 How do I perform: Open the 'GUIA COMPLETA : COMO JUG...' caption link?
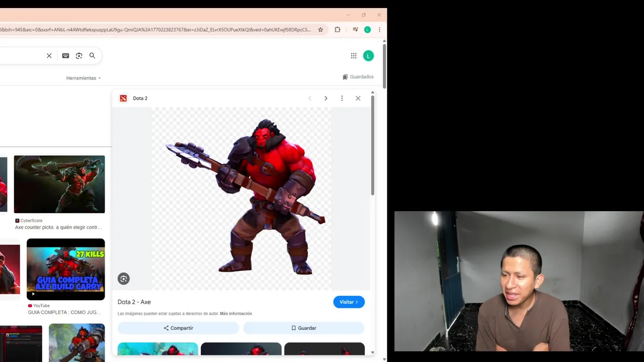(64, 312)
